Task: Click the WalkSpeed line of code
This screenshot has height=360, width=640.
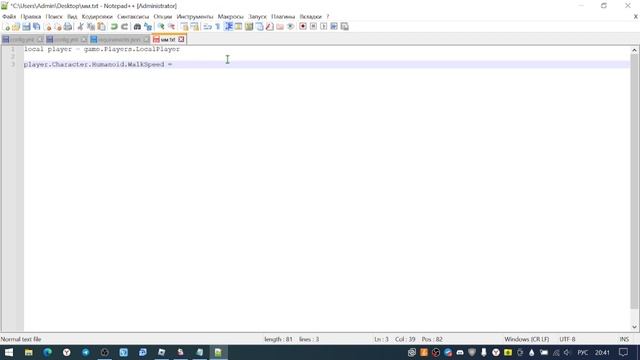Action: click(x=98, y=64)
